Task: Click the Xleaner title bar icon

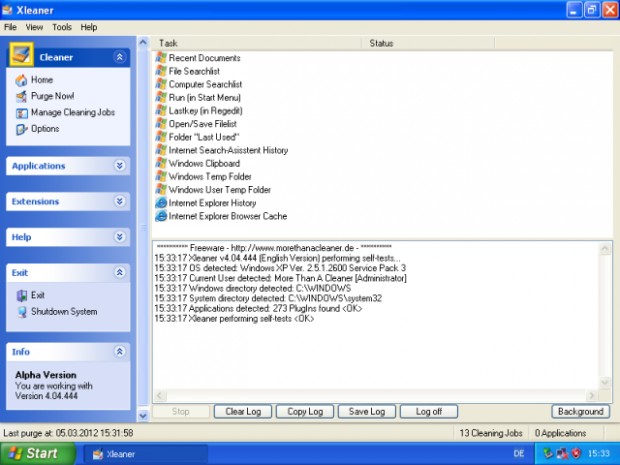Action: tap(8, 10)
